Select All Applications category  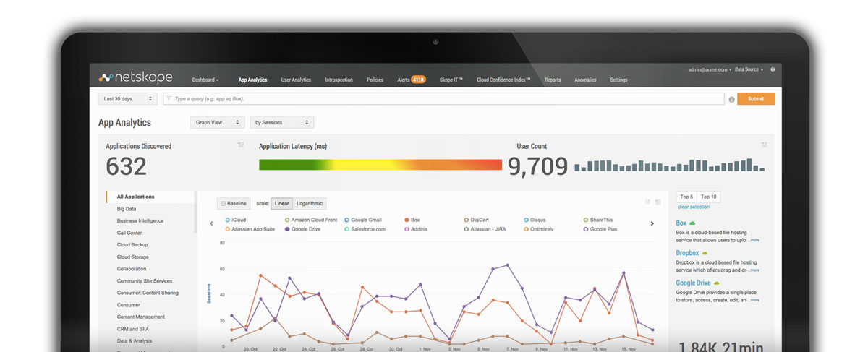(150, 197)
